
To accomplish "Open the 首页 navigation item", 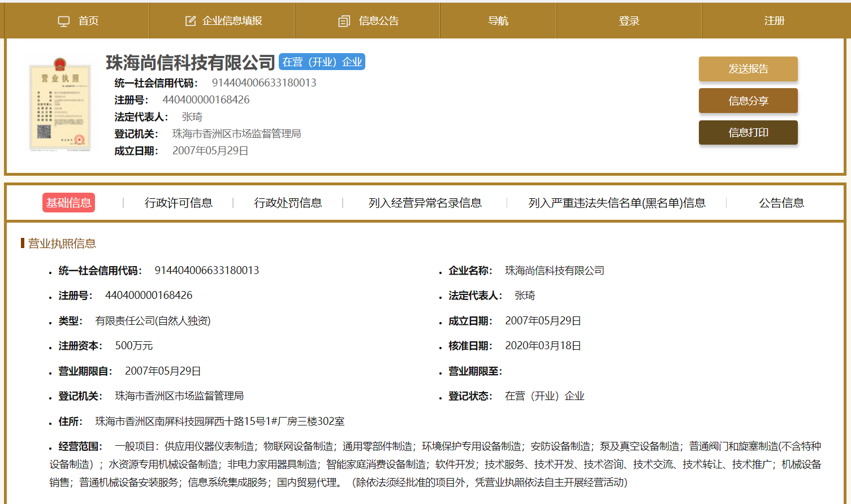I will tap(77, 21).
